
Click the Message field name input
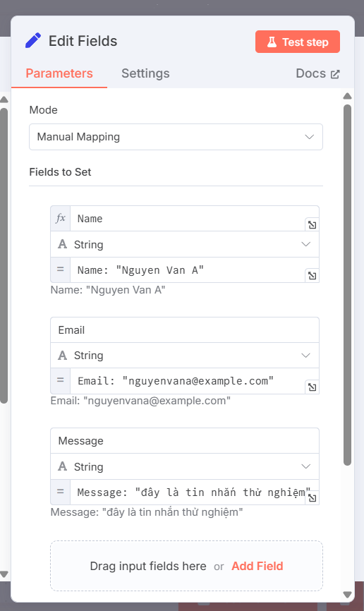click(x=185, y=441)
